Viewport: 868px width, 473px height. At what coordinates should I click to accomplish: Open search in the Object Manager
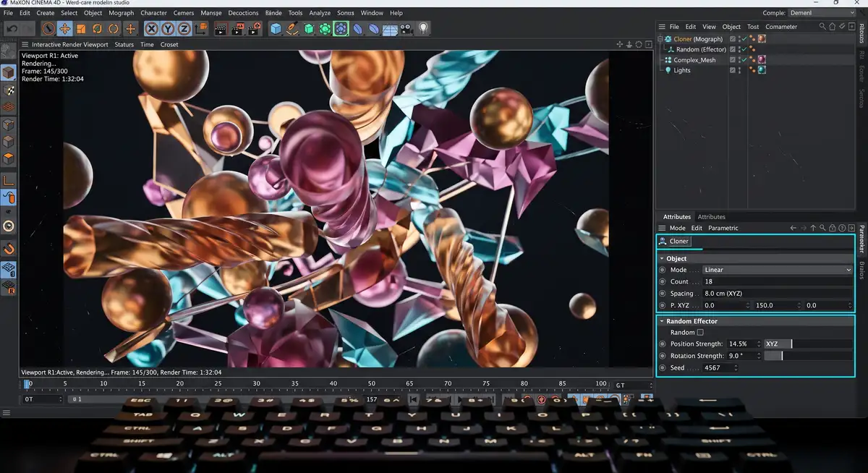tap(822, 27)
